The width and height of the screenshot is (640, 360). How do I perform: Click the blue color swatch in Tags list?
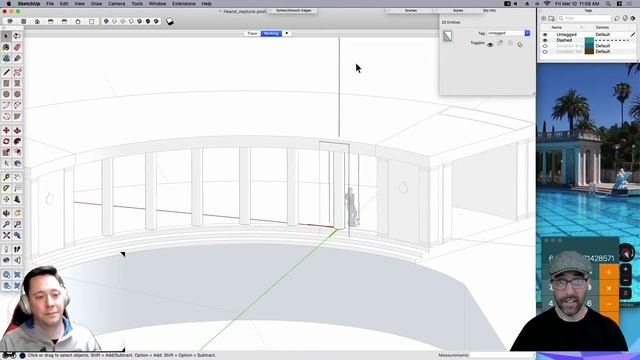pos(589,46)
